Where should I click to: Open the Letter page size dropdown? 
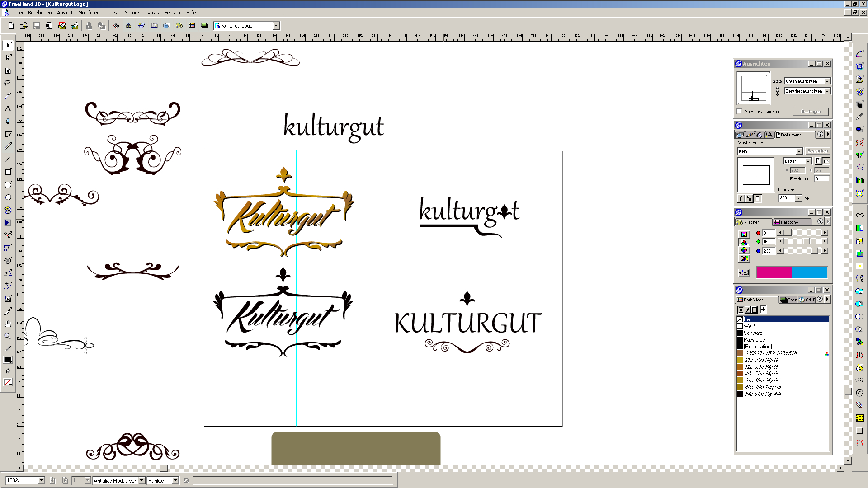click(809, 161)
